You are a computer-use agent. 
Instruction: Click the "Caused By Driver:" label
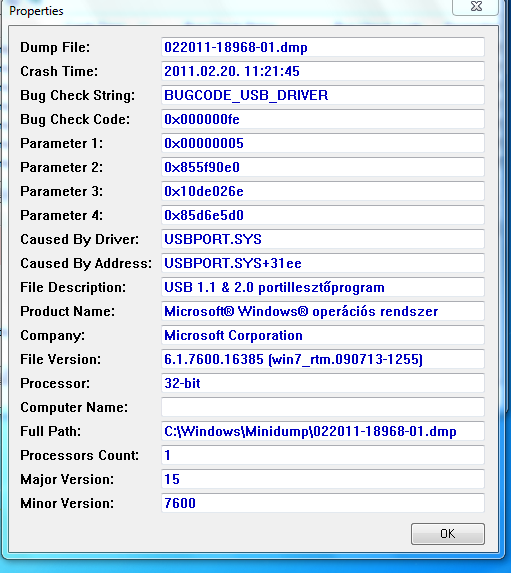(x=79, y=239)
